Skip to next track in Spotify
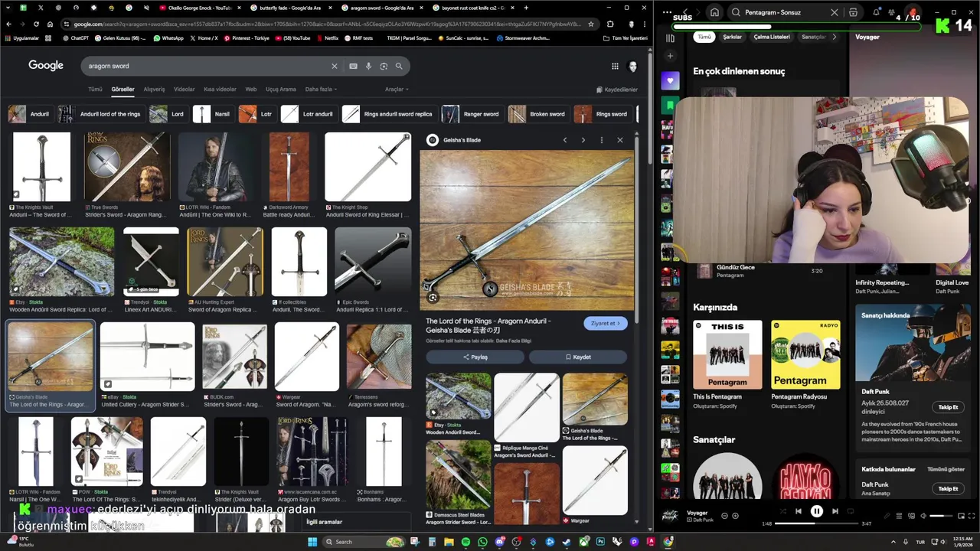Image resolution: width=980 pixels, height=551 pixels. coord(835,511)
